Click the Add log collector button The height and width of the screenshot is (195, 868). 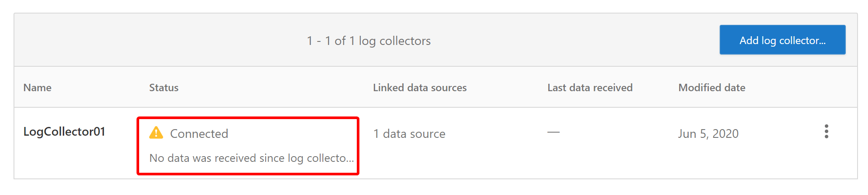(783, 40)
